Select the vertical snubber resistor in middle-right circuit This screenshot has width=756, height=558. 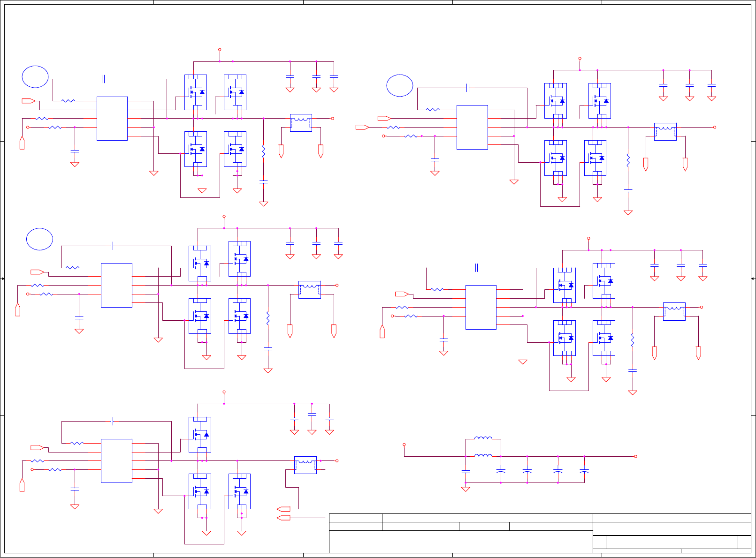coord(633,340)
